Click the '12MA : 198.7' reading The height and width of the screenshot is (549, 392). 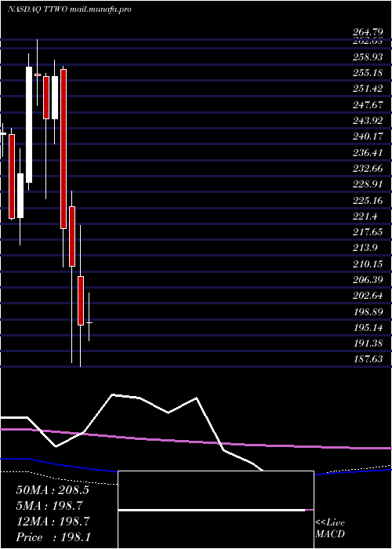(x=53, y=522)
